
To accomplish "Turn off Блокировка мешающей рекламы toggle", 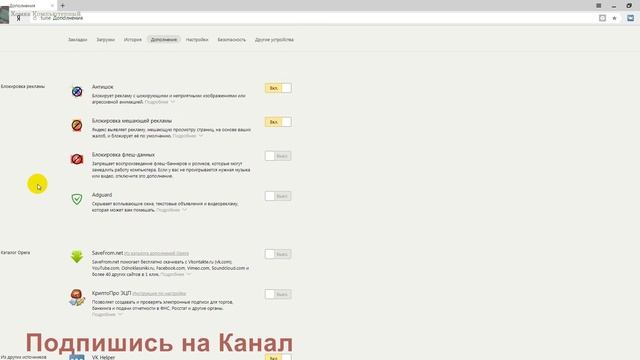I will pos(278,122).
